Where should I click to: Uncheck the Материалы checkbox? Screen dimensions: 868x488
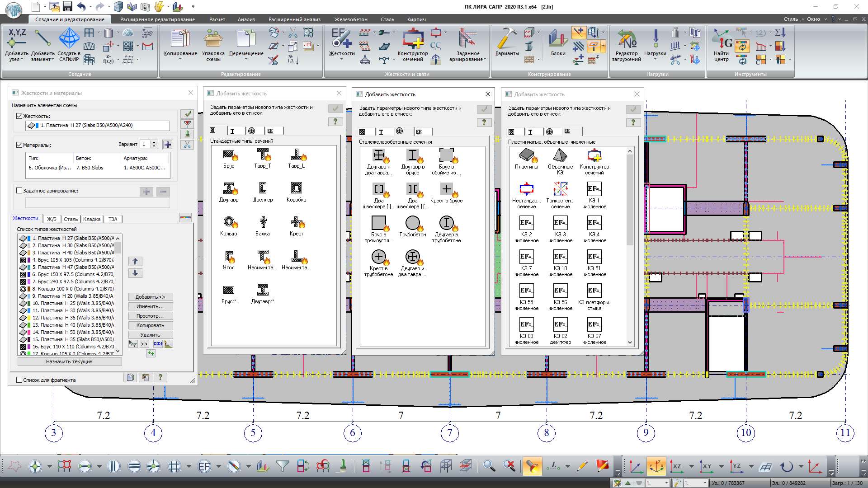pos(19,145)
